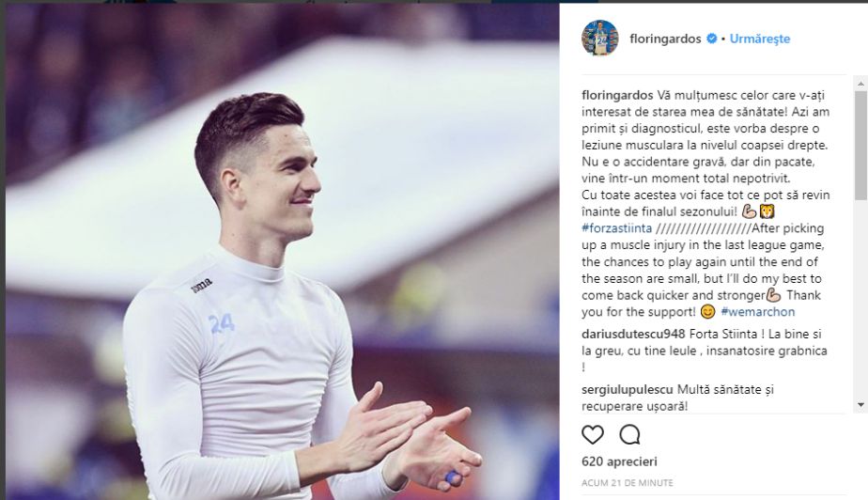Follow the account via Urmărește
This screenshot has height=500, width=868.
[759, 39]
